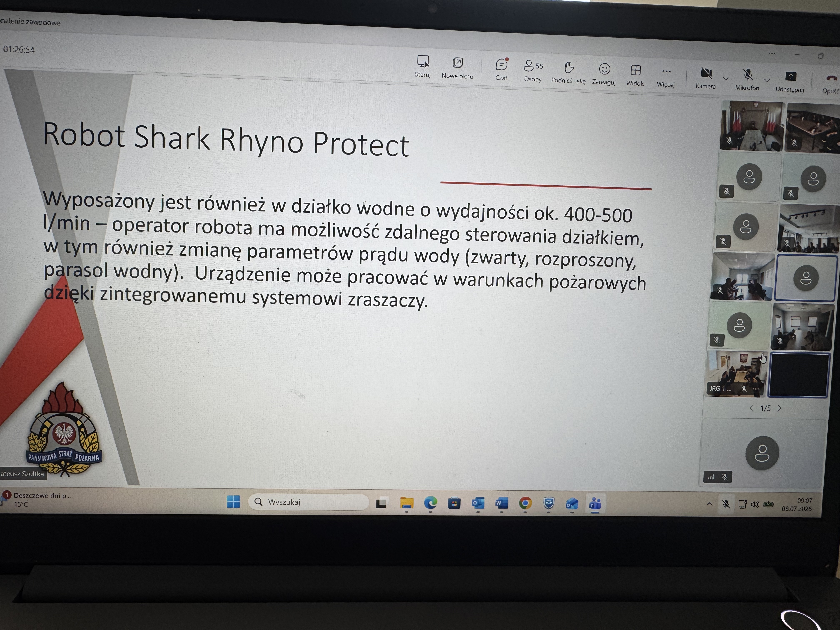Image resolution: width=840 pixels, height=630 pixels.
Task: Open the Zareaguj reactions menu
Action: (604, 74)
